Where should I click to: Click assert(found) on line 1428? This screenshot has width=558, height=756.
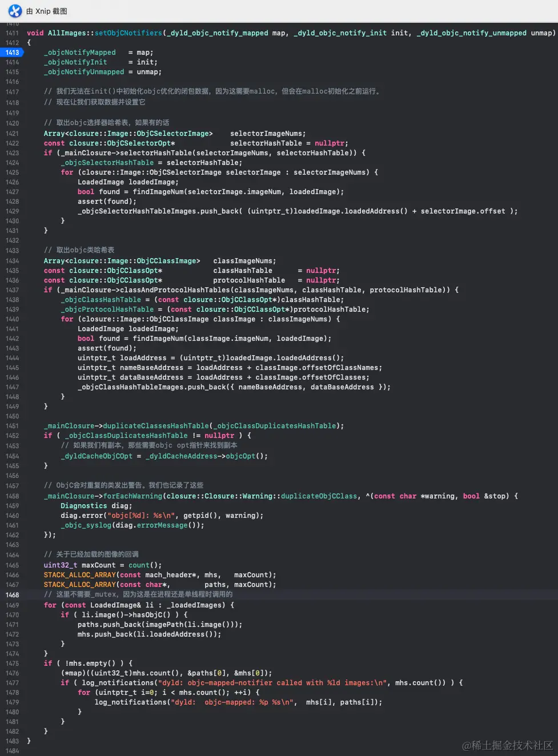coord(107,202)
